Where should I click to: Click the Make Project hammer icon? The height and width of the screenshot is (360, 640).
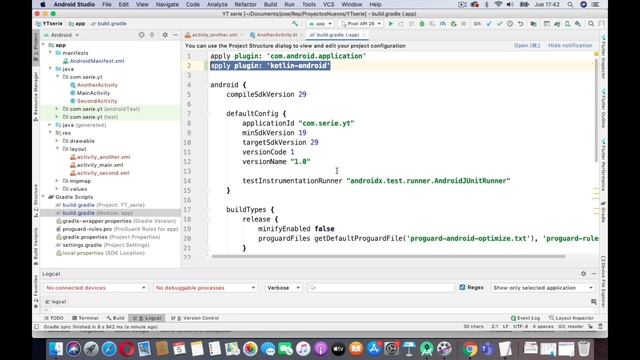[295, 24]
